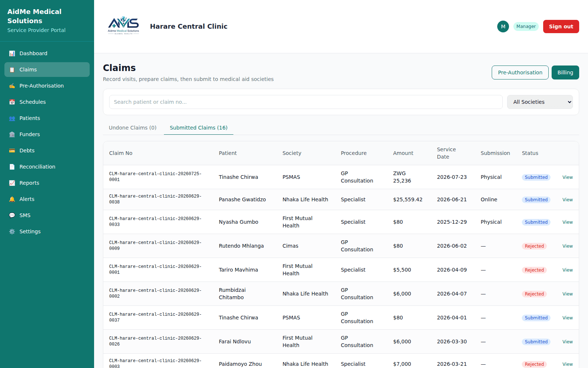Open the Schedules calendar icon

coord(12,102)
